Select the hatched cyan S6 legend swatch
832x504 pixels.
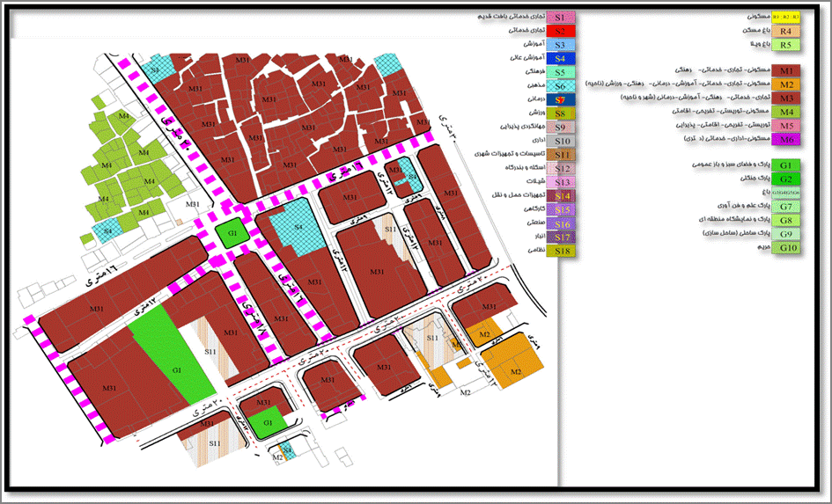560,86
